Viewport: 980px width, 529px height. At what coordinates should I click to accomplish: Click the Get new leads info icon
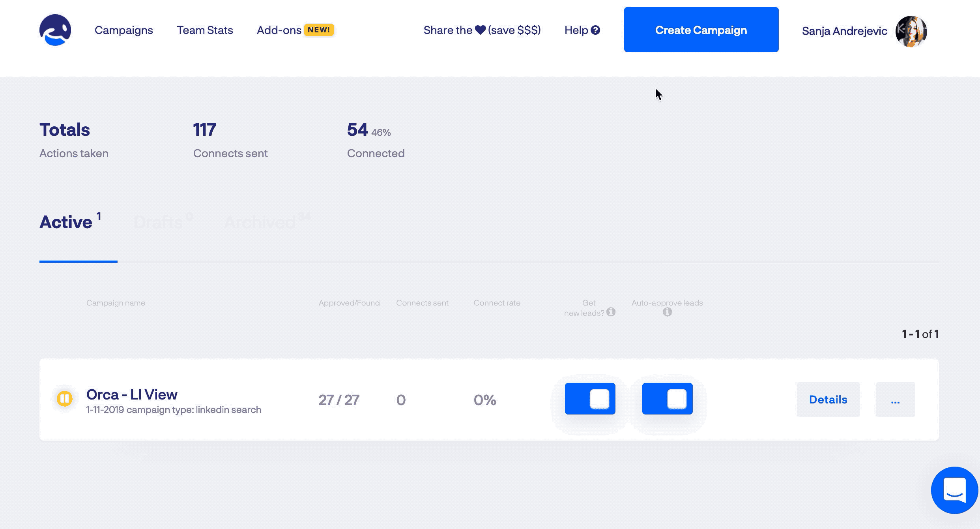tap(611, 312)
